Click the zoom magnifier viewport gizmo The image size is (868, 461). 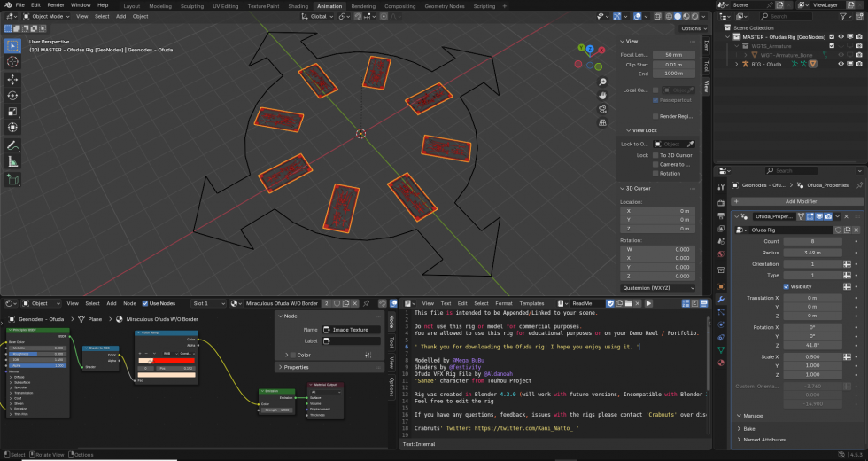602,82
